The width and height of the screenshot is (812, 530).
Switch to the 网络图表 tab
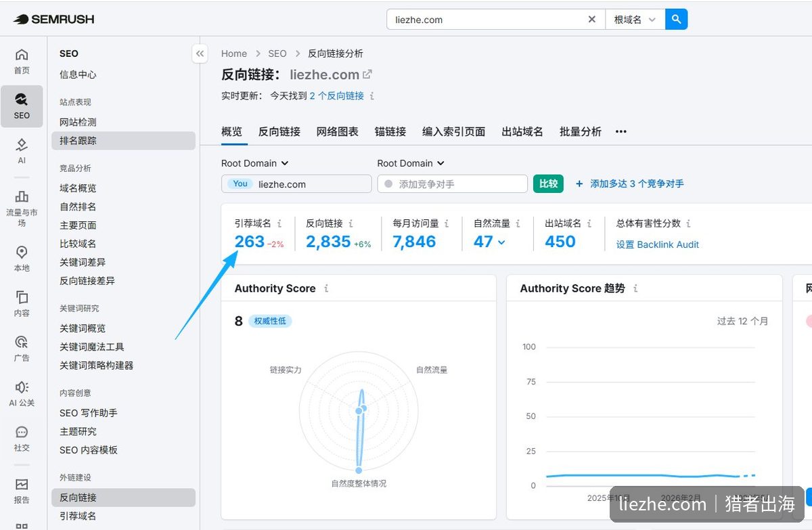tap(338, 132)
